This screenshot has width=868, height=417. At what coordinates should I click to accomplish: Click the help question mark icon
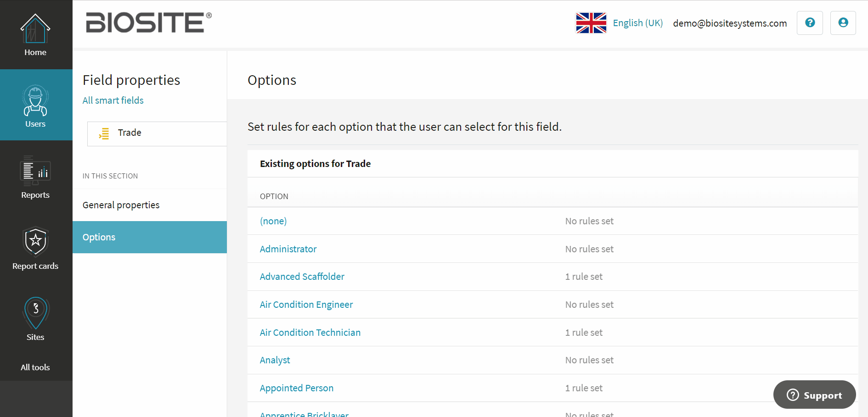click(810, 23)
